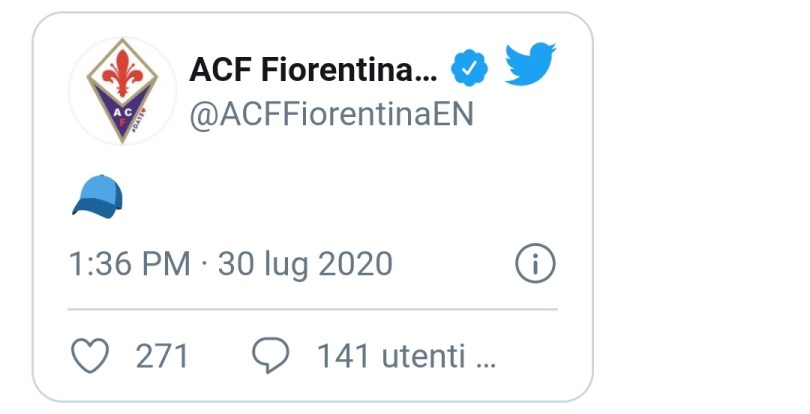This screenshot has height=414, width=810.
Task: Click the blue cap emoji
Action: coord(97,196)
